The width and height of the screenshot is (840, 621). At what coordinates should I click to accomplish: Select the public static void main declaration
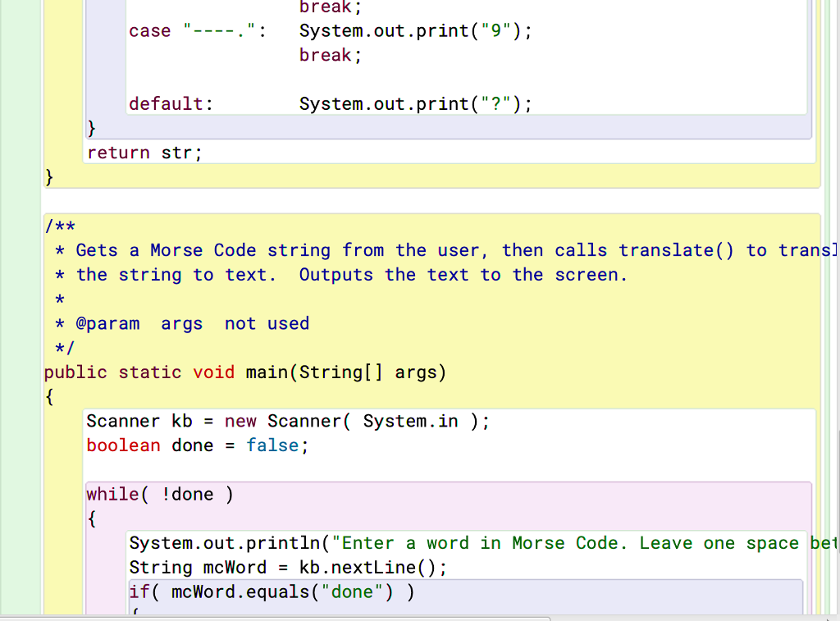[244, 372]
